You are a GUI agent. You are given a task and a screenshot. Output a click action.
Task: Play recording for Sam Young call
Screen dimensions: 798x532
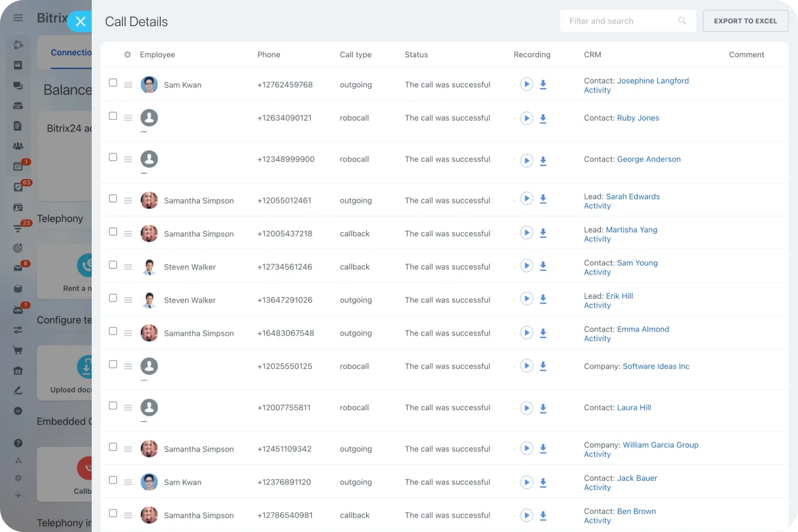(526, 266)
